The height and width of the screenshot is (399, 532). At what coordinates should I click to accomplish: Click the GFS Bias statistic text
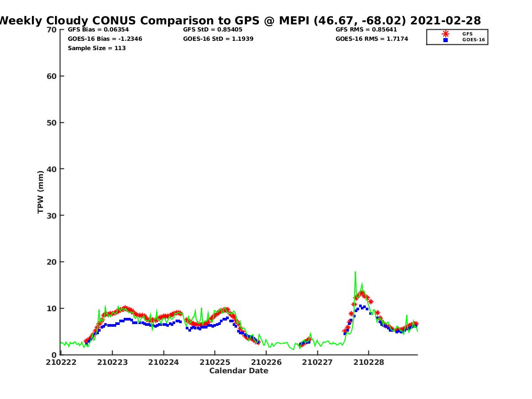(98, 30)
